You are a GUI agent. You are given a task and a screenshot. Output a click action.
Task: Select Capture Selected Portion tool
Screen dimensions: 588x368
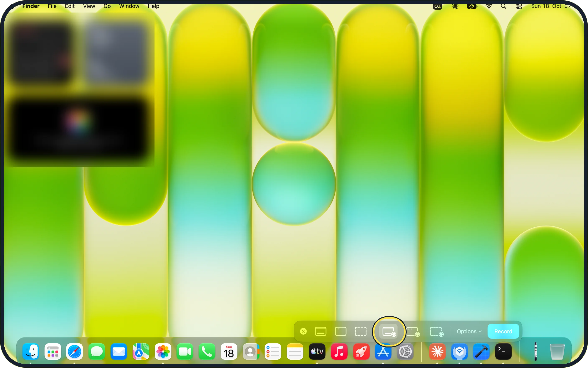click(x=360, y=331)
